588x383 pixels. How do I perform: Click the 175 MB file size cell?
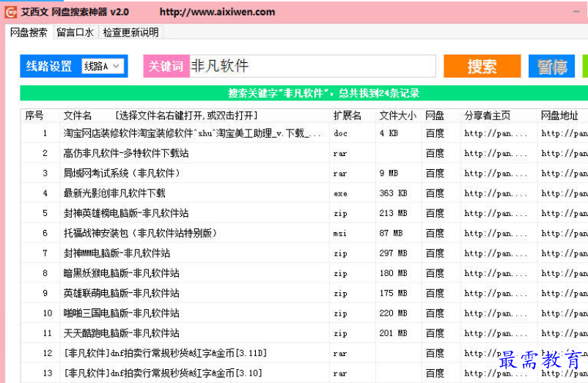[394, 293]
